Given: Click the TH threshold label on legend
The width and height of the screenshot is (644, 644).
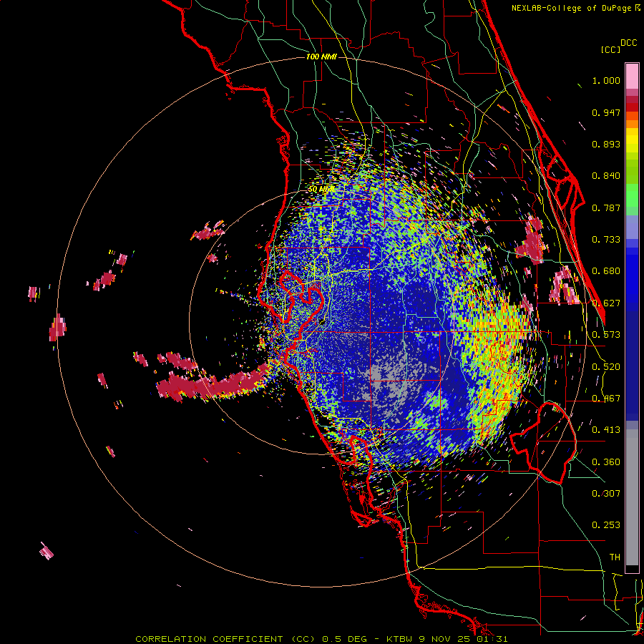Looking at the screenshot, I should pos(615,557).
